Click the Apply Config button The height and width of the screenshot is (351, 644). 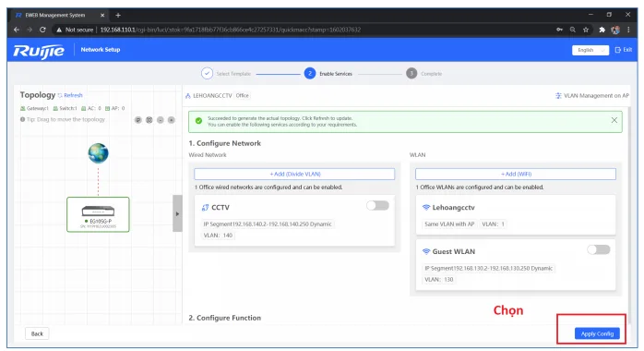click(x=597, y=333)
